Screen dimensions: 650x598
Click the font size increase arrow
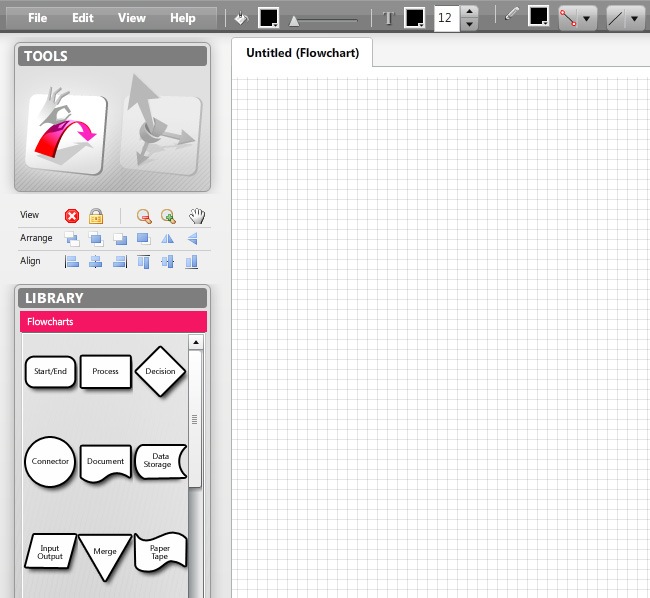(470, 11)
